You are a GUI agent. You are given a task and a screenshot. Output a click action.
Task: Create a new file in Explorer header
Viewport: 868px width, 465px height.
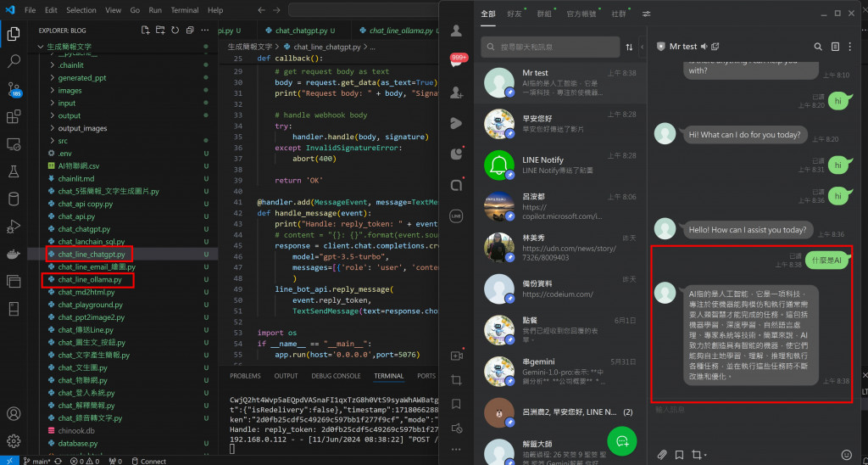point(145,31)
